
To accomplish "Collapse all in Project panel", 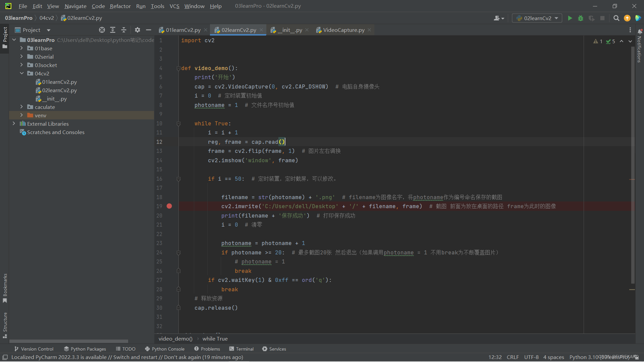I will [124, 30].
